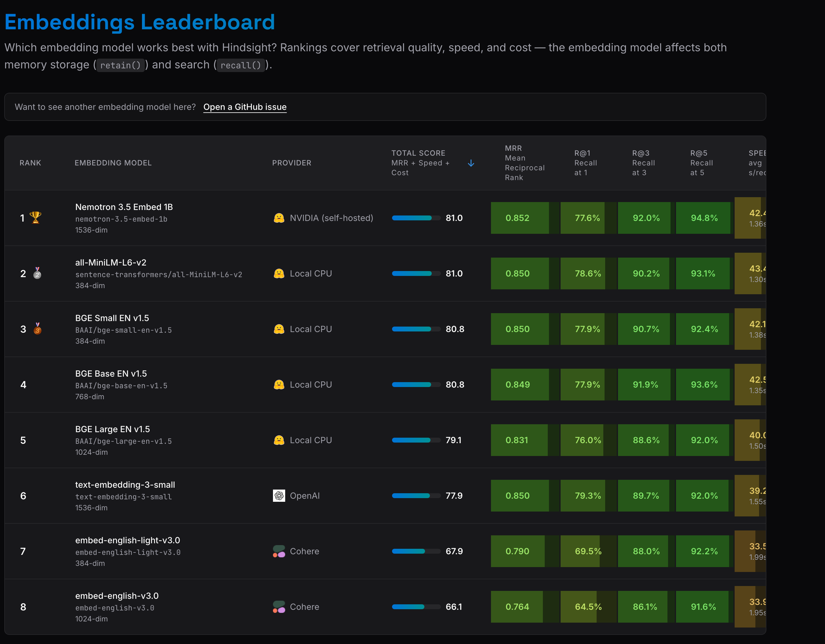Click the Hugging Face icon in the all-MiniLM-L6-v2 row
The image size is (825, 644).
279,273
